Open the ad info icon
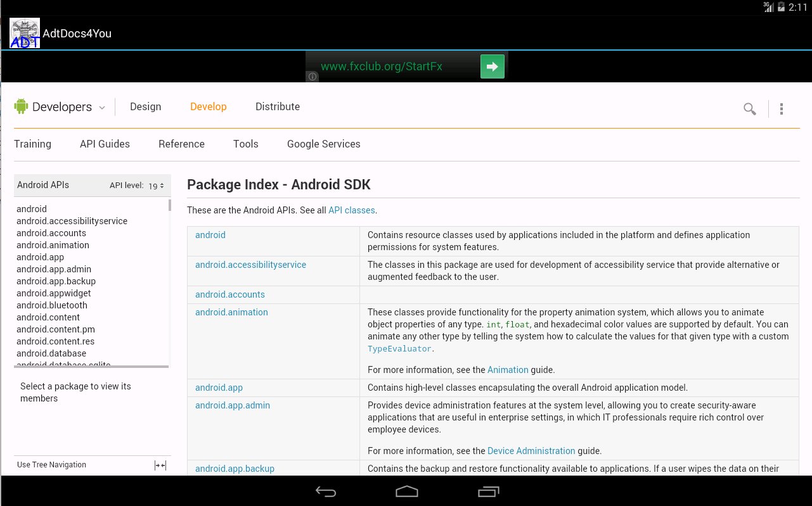 [x=313, y=77]
